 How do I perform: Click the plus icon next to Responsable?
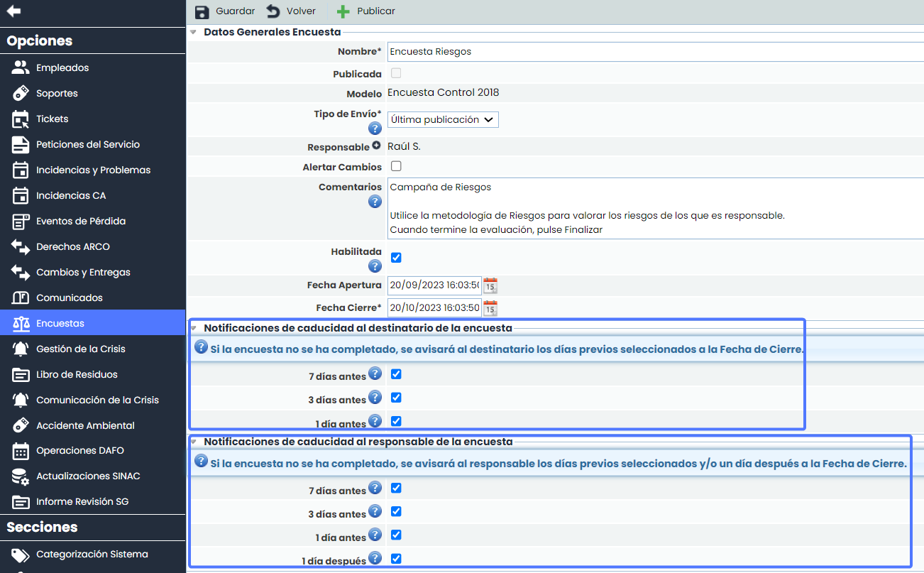[x=376, y=146]
